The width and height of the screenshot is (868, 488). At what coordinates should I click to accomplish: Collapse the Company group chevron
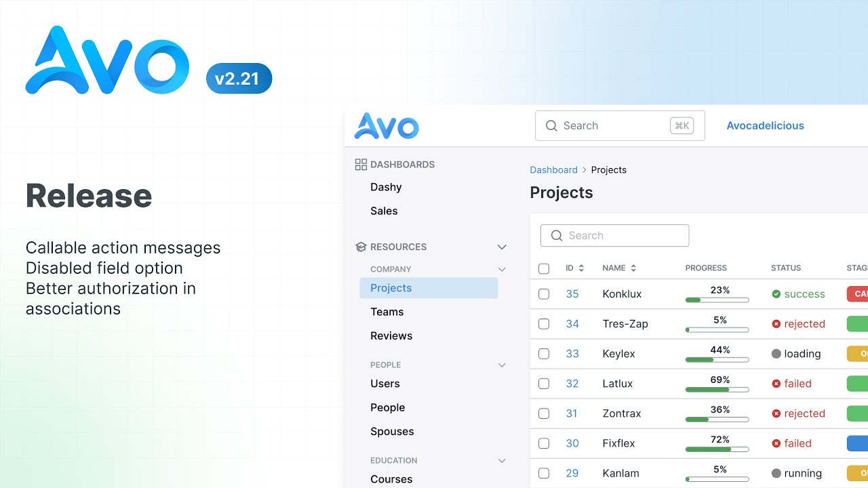pos(502,269)
